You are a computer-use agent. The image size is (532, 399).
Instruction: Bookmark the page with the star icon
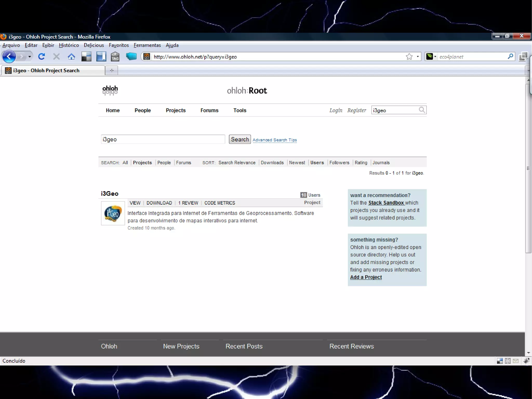(409, 57)
